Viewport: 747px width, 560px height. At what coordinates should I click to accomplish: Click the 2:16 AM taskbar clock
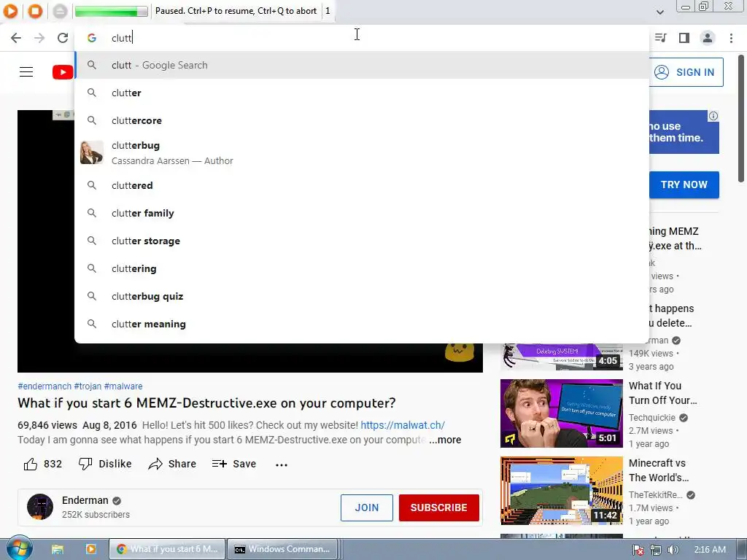(710, 550)
